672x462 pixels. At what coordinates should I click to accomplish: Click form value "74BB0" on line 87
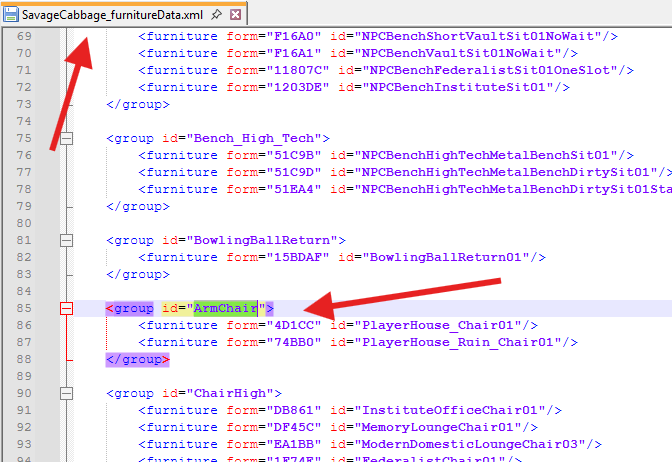294,342
